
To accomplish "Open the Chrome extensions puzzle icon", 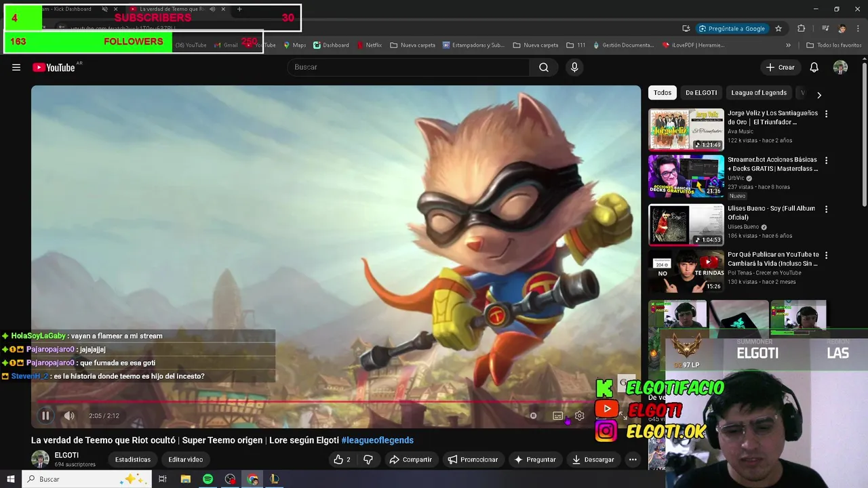I will [x=802, y=28].
